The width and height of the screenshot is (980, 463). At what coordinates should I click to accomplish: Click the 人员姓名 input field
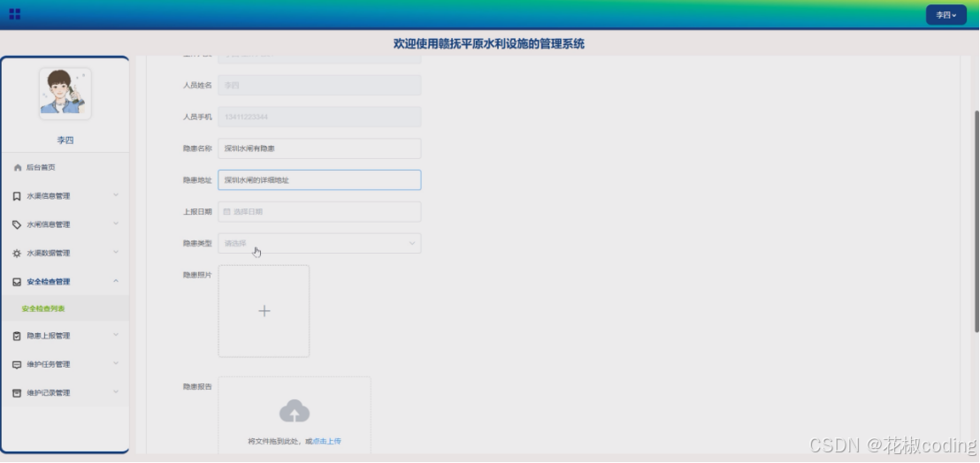click(x=319, y=85)
